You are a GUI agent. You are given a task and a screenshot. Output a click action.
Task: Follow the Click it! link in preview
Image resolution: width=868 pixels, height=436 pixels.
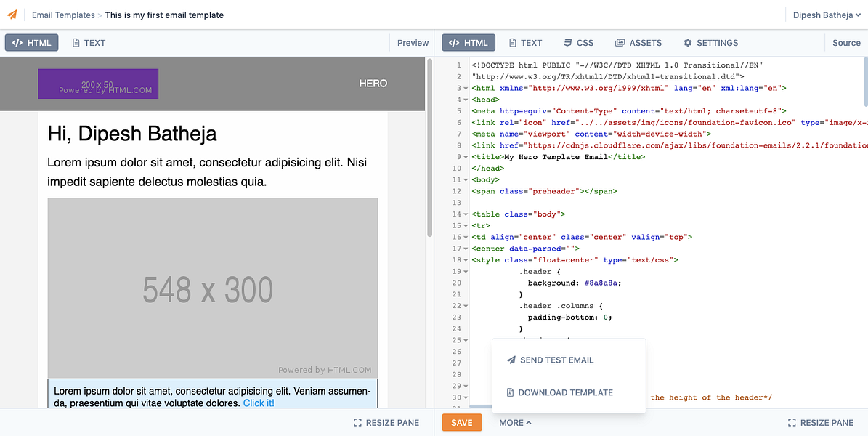tap(259, 403)
